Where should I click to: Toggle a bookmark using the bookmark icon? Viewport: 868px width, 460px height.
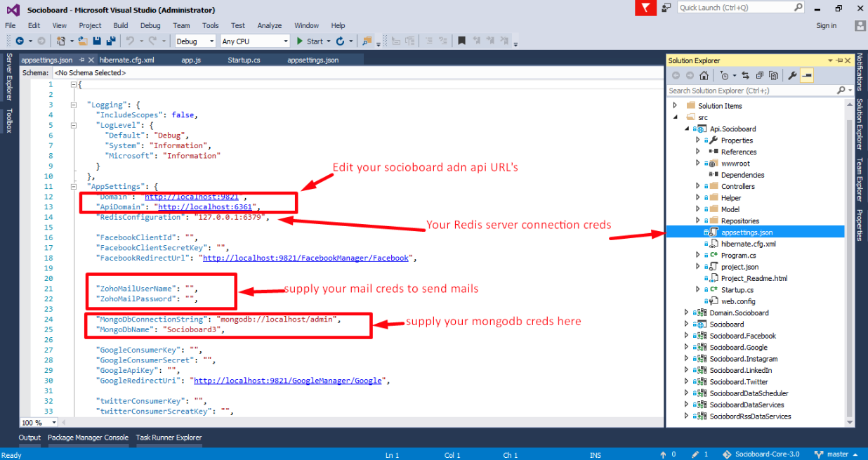pos(461,41)
